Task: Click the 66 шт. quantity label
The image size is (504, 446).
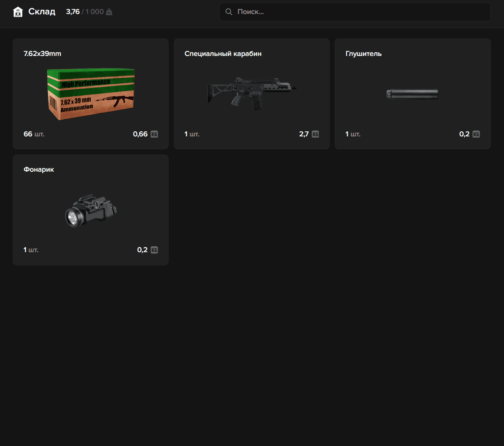Action: [34, 134]
